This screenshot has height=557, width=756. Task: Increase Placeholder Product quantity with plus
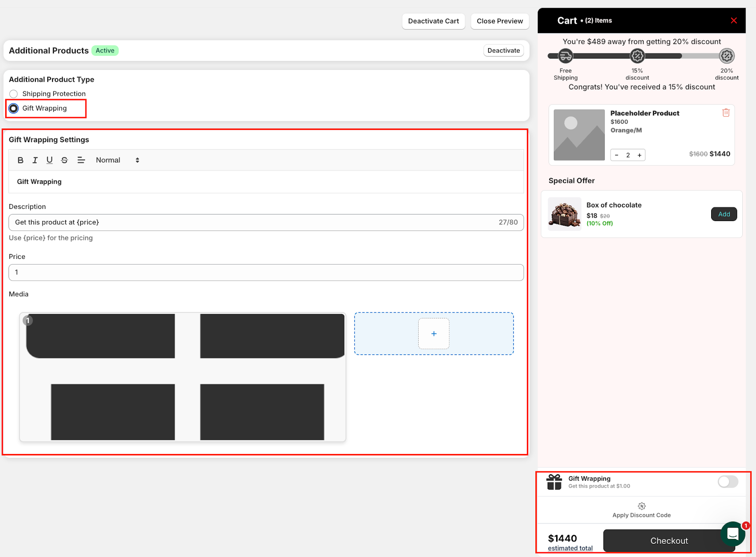tap(639, 155)
